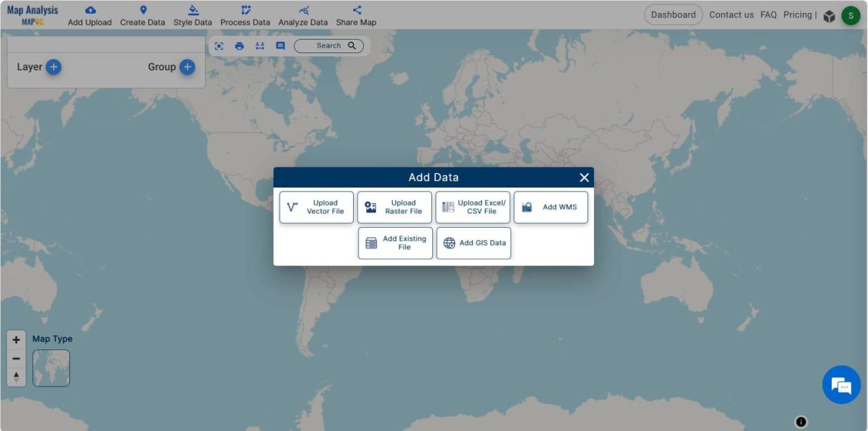Screen dimensions: 868x431
Task: Choose Add WMS option
Action: point(551,207)
